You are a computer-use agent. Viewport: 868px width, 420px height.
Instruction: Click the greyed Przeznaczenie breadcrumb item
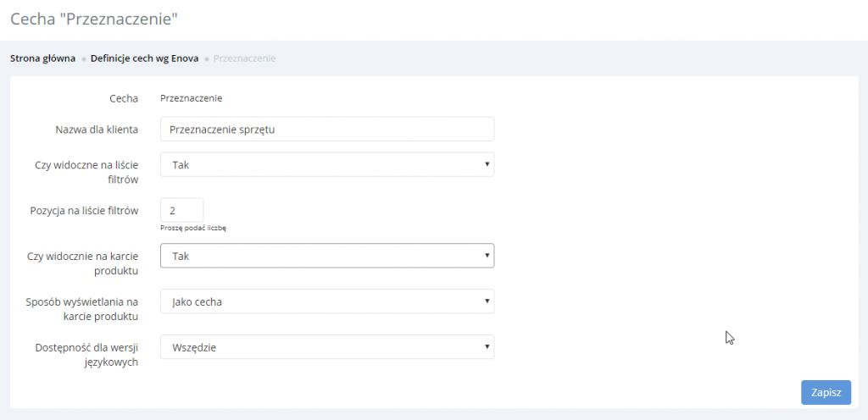pos(244,58)
